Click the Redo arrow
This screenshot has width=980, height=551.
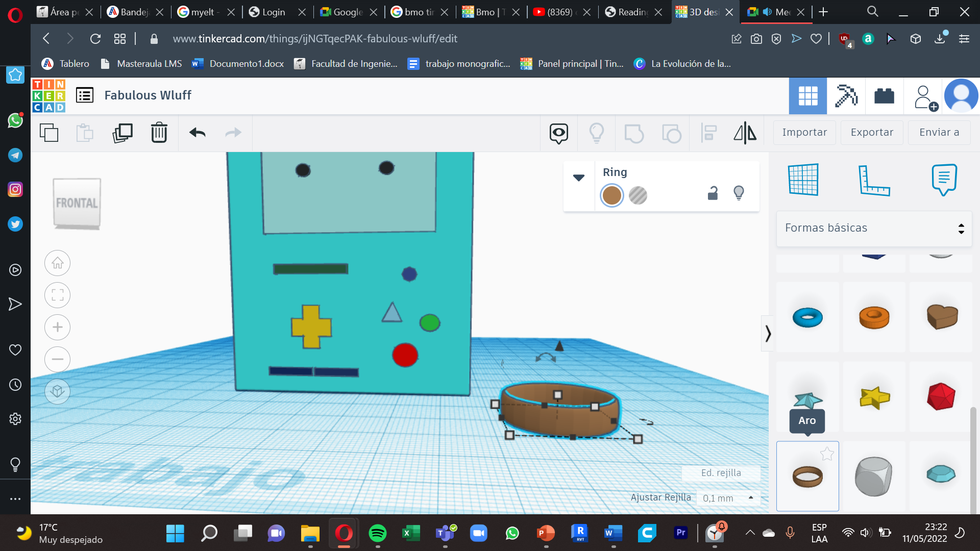233,133
